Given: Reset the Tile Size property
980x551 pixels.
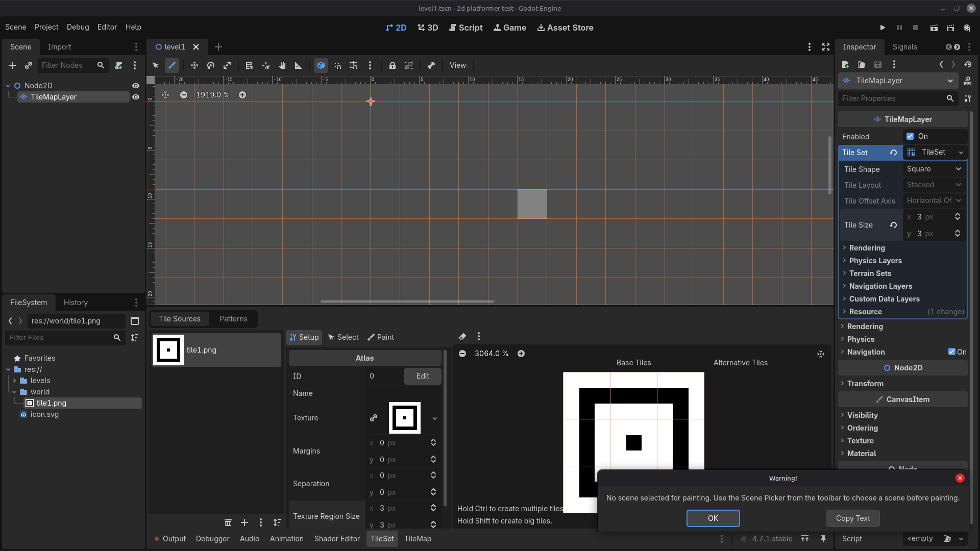Looking at the screenshot, I should pyautogui.click(x=894, y=225).
